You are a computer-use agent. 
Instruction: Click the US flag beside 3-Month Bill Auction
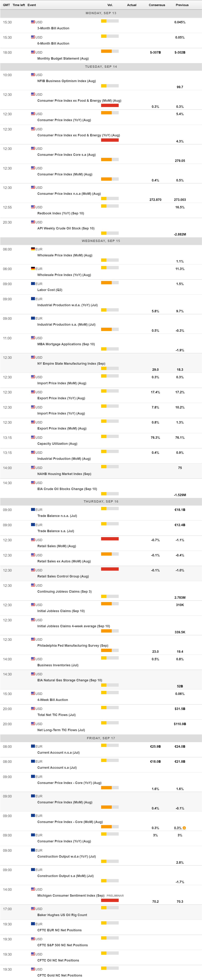[x=33, y=22]
